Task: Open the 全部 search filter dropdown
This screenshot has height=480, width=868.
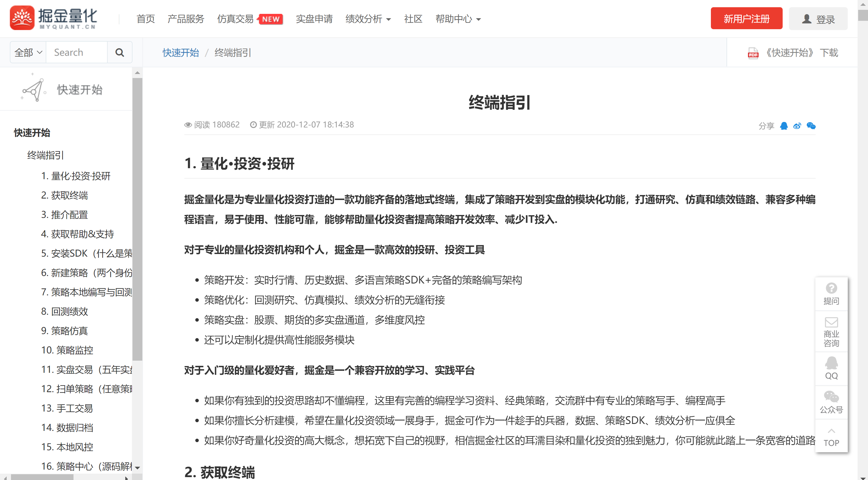Action: tap(27, 52)
